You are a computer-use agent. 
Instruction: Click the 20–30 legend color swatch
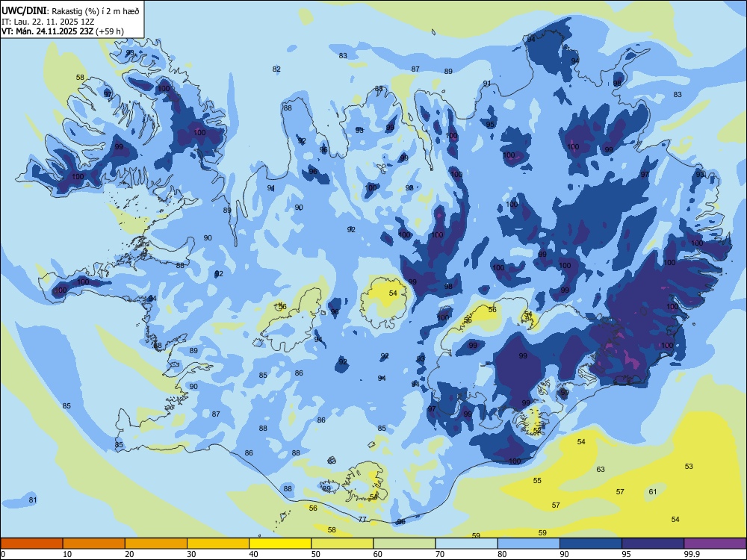156,544
